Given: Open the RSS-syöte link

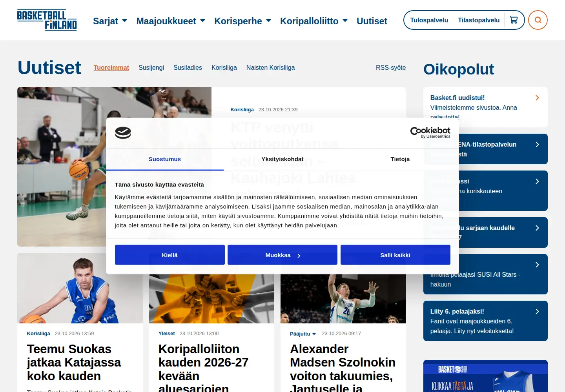Looking at the screenshot, I should coord(391,67).
